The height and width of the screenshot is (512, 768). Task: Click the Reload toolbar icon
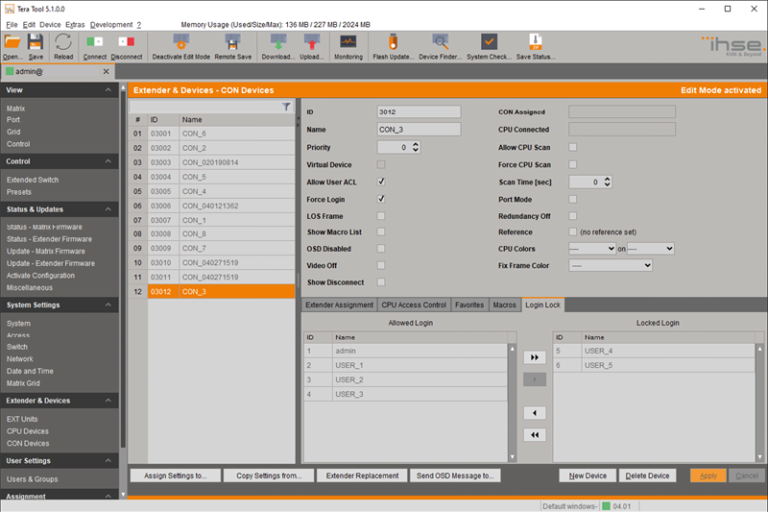click(63, 42)
